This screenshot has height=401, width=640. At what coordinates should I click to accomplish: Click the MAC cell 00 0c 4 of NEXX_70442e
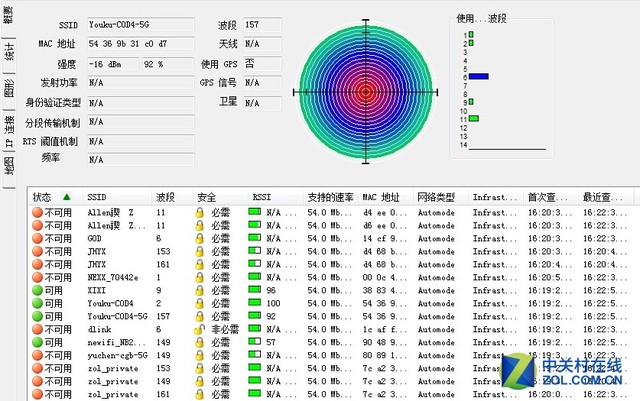(384, 278)
